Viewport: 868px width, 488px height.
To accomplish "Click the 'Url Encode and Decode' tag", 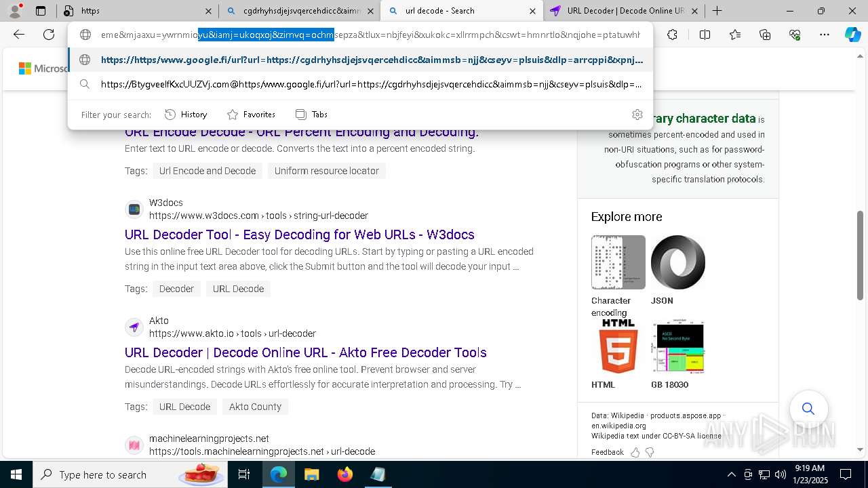I will pyautogui.click(x=208, y=171).
